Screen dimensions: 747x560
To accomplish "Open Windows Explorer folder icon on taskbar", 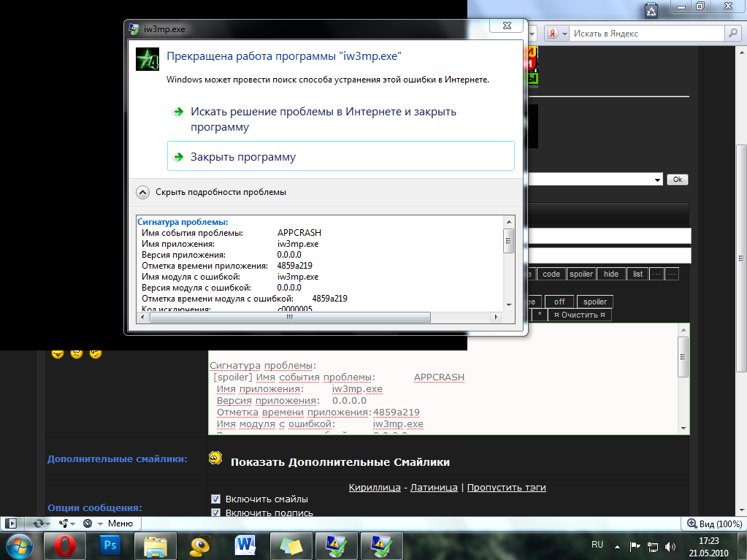I will 156,545.
